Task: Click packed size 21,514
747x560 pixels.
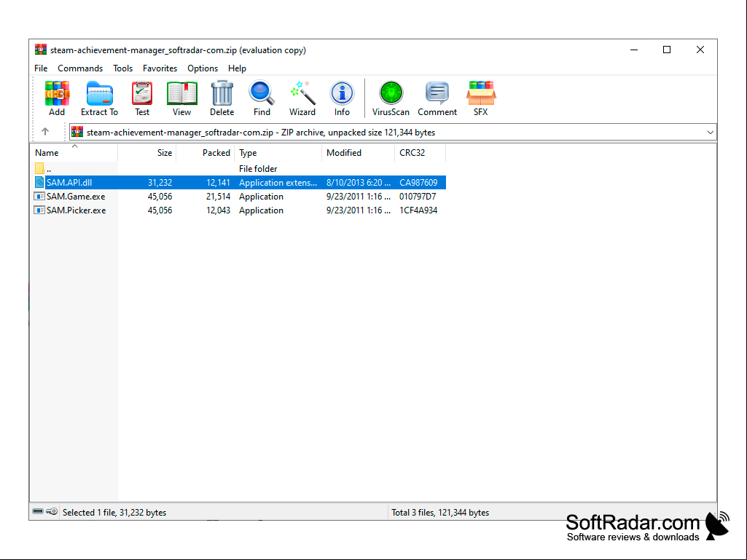Action: (218, 196)
